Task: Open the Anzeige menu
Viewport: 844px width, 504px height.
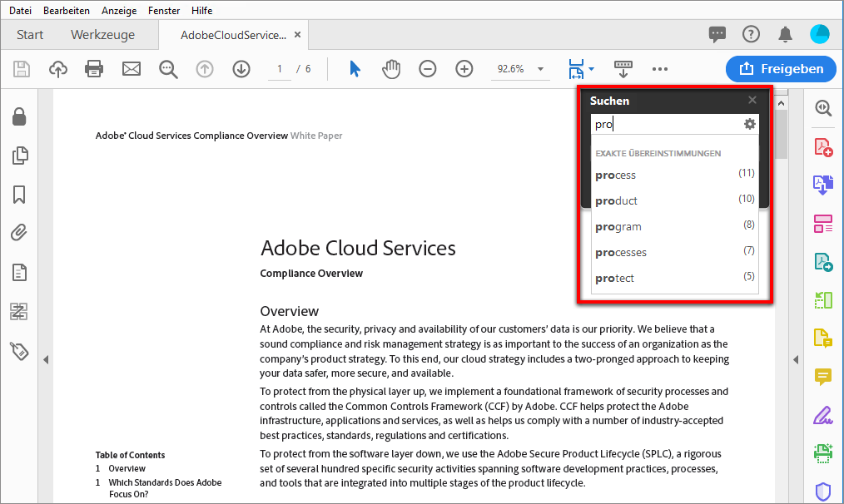Action: [x=119, y=10]
